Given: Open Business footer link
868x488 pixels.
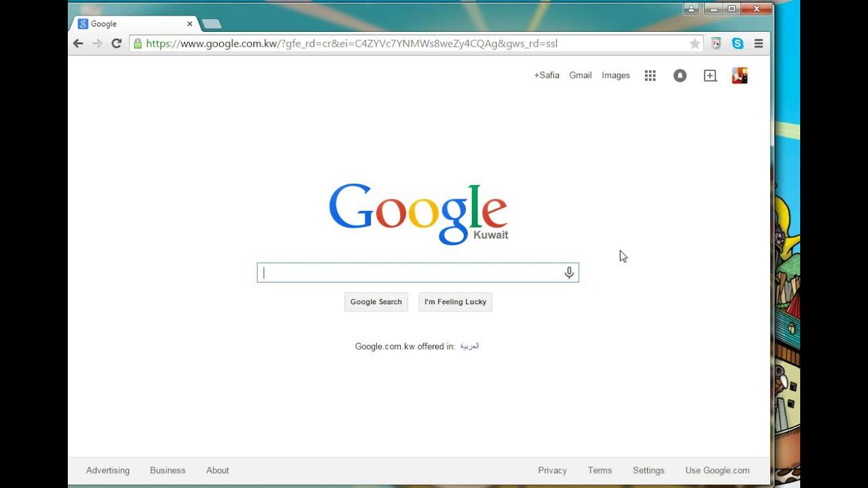Looking at the screenshot, I should tap(167, 470).
